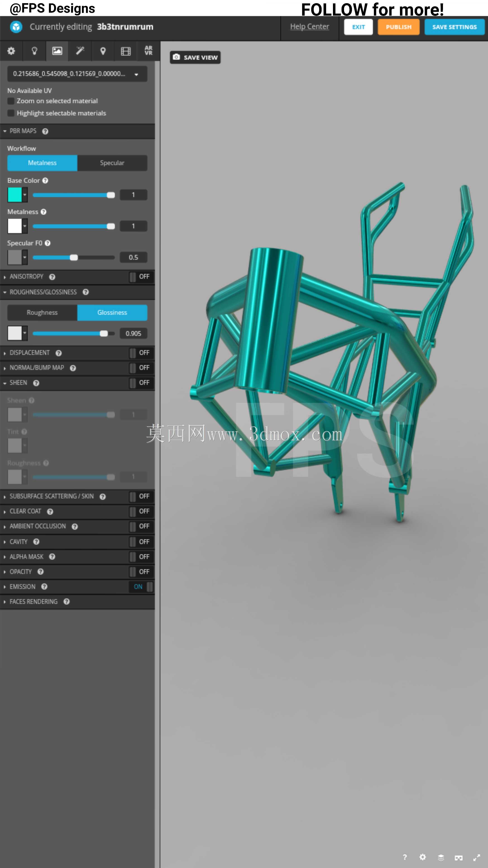Turn on the Displacement toggle
Screen dimensions: 488x868
[x=141, y=353]
